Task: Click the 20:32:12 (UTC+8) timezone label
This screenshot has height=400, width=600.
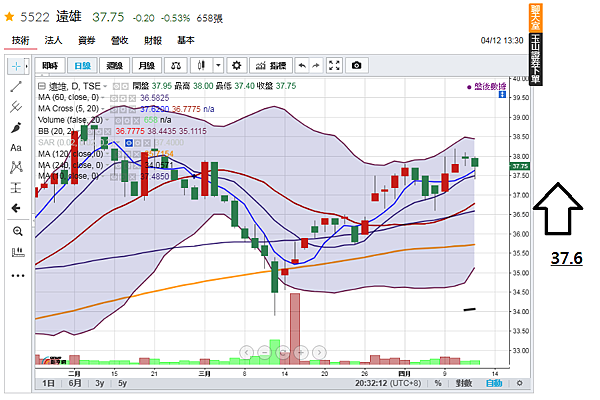Action: pyautogui.click(x=388, y=383)
